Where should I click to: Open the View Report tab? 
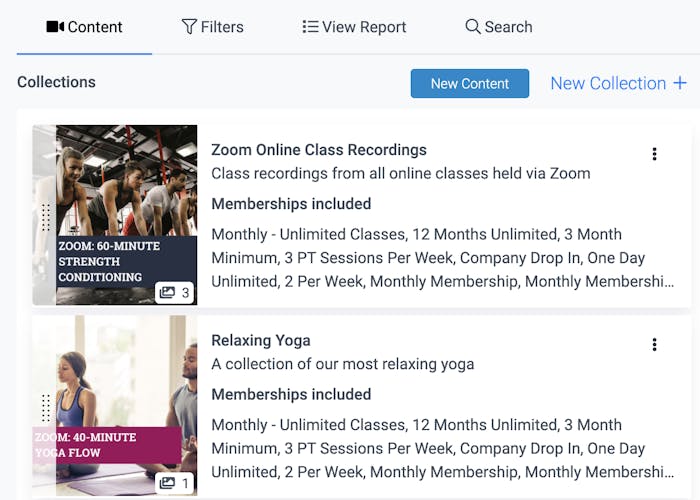point(354,27)
